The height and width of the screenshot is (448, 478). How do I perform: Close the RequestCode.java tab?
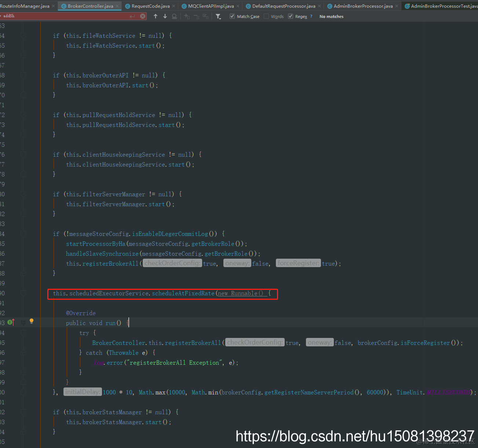174,6
